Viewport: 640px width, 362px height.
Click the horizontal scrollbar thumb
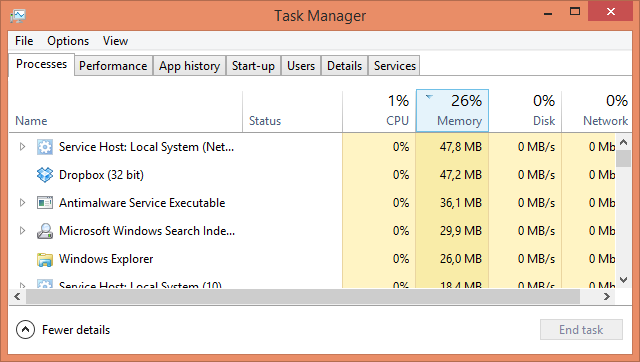tap(303, 296)
